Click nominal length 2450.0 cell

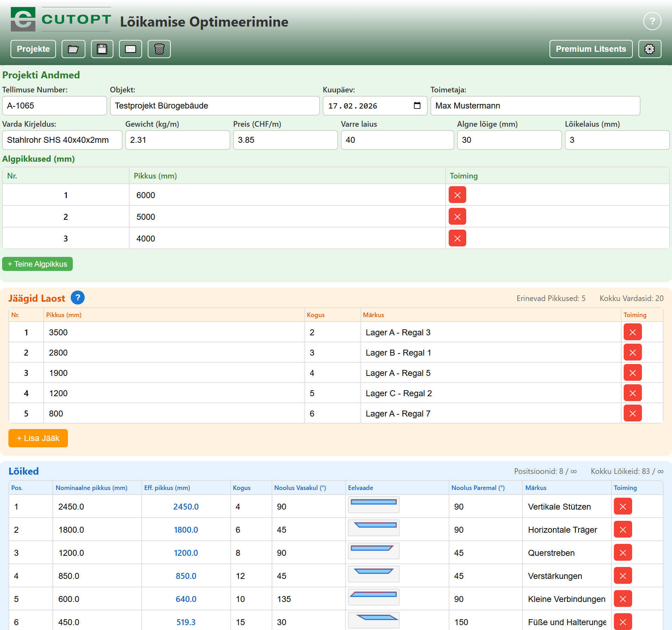pyautogui.click(x=97, y=506)
